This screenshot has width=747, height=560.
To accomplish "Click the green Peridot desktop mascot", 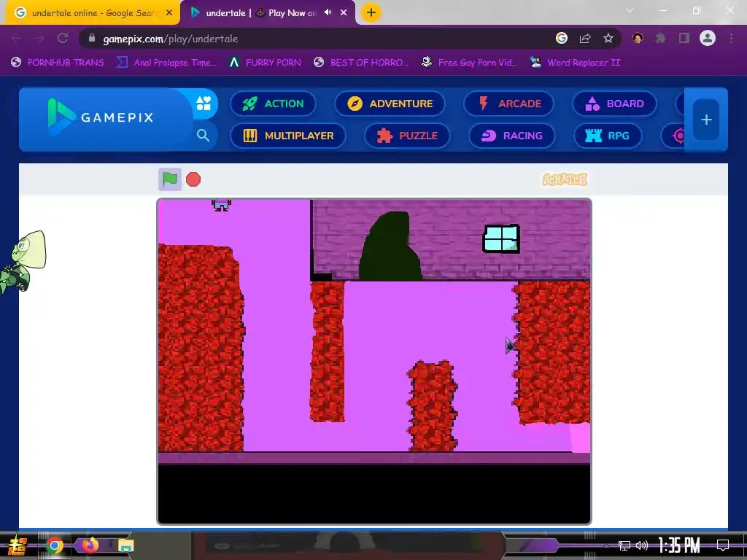I will pos(23,262).
